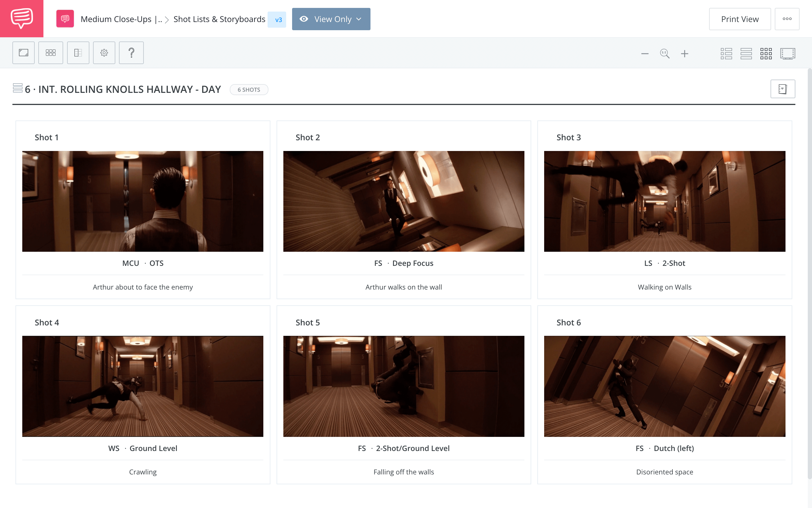Screen dimensions: 812x508
Task: Open the grid layout settings icon
Action: [51, 53]
